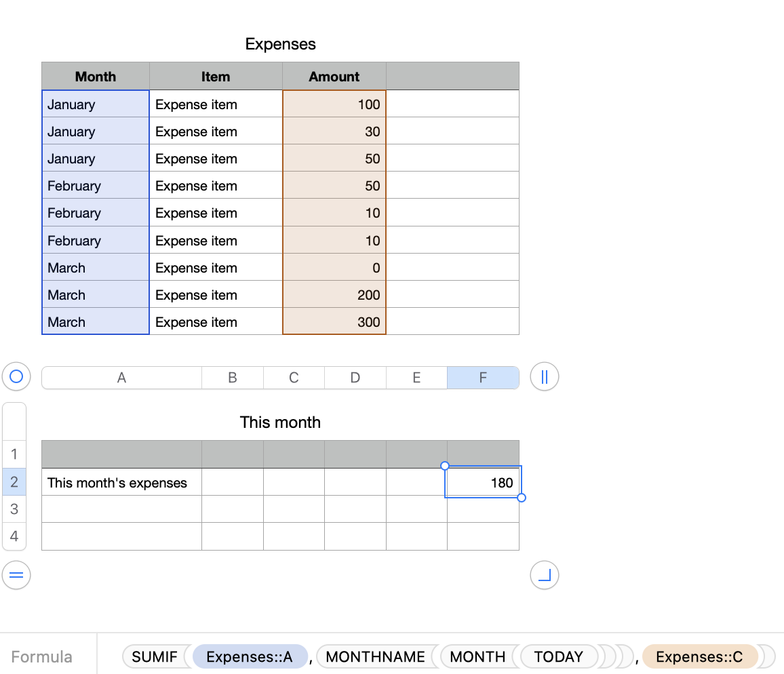Viewport: 784px width, 674px height.
Task: Select the Expenses::C range token
Action: pos(701,656)
